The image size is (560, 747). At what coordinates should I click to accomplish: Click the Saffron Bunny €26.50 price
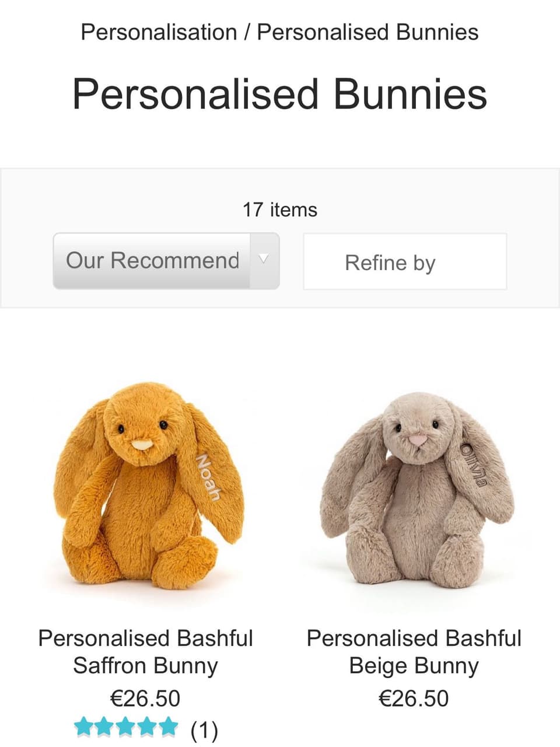click(145, 698)
